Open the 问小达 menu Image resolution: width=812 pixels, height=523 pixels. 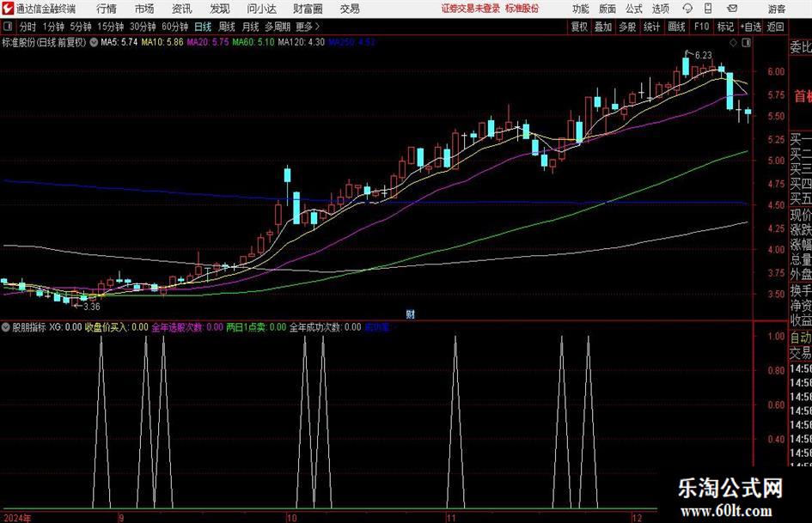[x=261, y=9]
